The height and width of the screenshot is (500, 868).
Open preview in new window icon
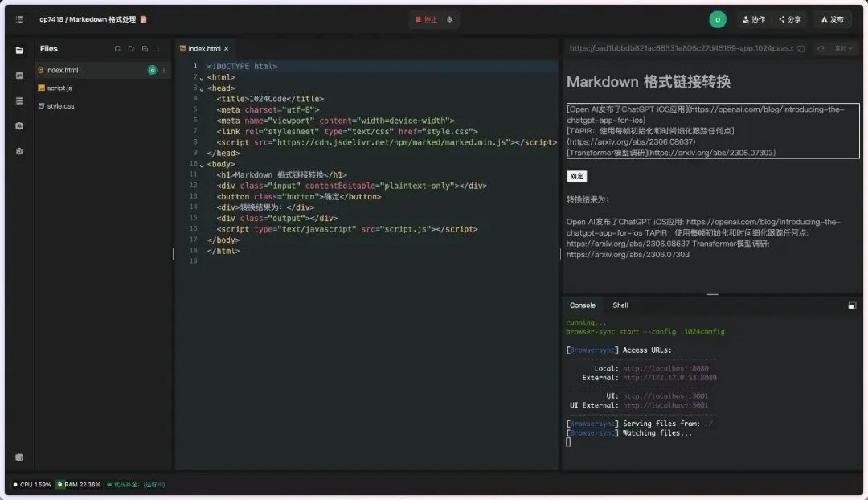click(x=801, y=49)
